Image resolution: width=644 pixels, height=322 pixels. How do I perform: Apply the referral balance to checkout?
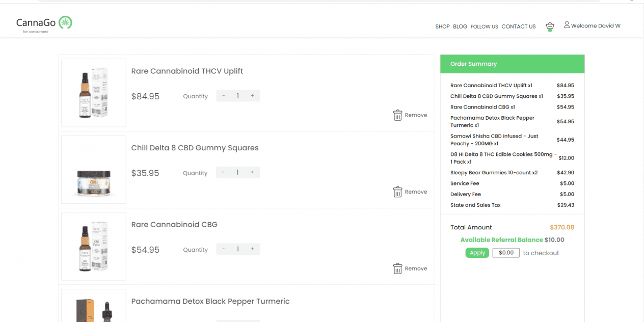click(477, 253)
